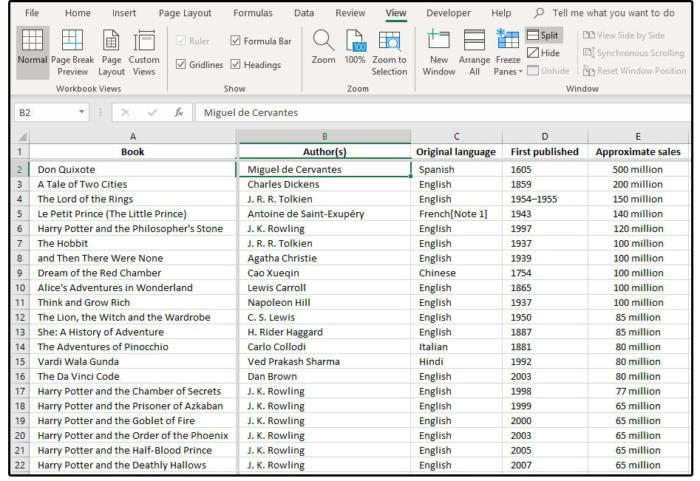
Task: Select the Ved Prakash Sharma cell
Action: (324, 362)
